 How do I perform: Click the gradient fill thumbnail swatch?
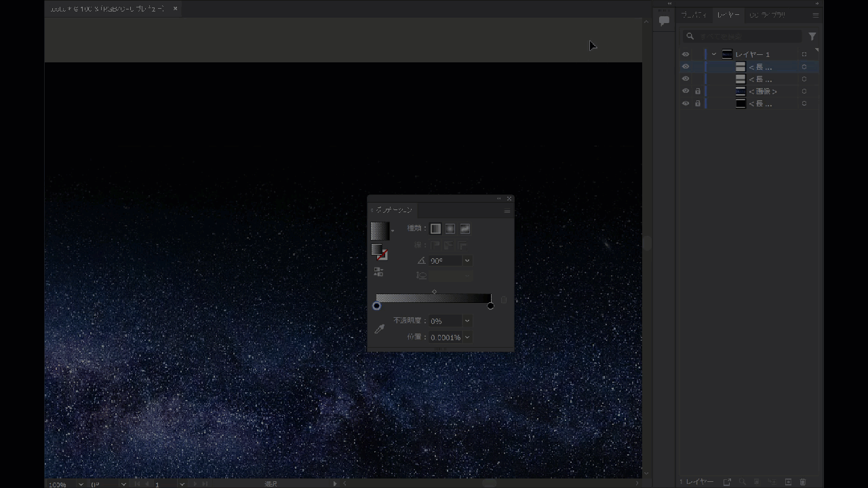(x=381, y=231)
